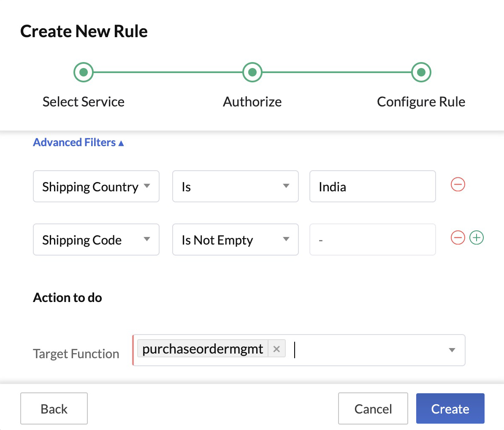Remove purchaseordermgmt from Target Function
The height and width of the screenshot is (430, 504).
[276, 348]
